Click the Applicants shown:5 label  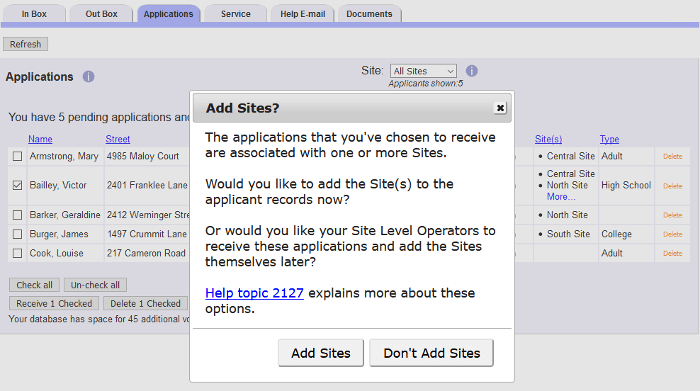[425, 83]
